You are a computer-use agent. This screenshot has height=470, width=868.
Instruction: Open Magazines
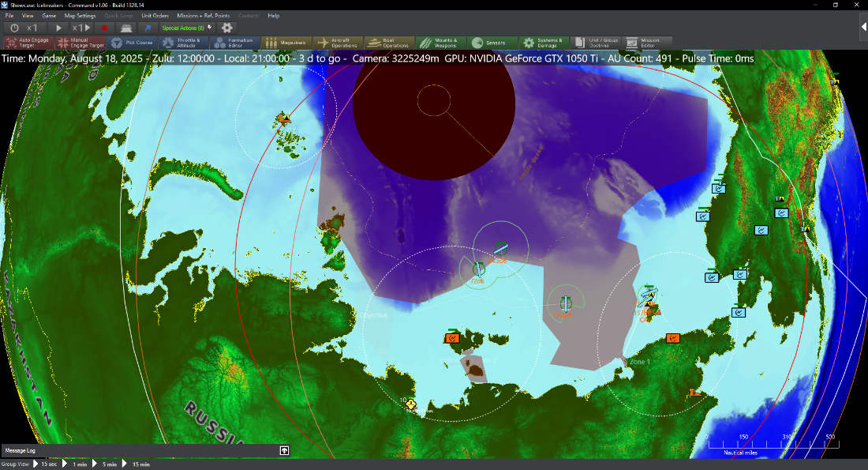click(286, 43)
